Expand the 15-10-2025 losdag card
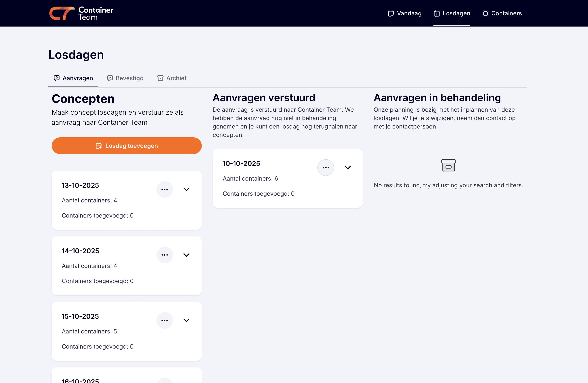 pos(186,320)
